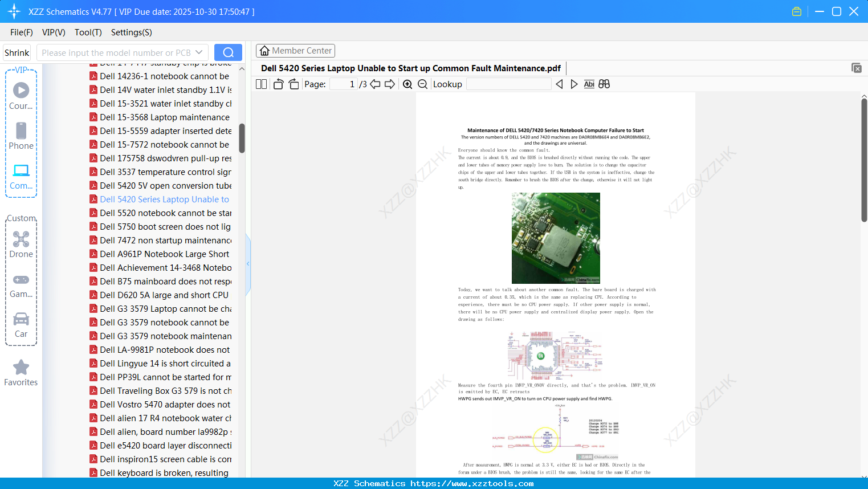Click the XZZ Schematics logo icon
The height and width of the screenshot is (489, 868).
pyautogui.click(x=14, y=11)
